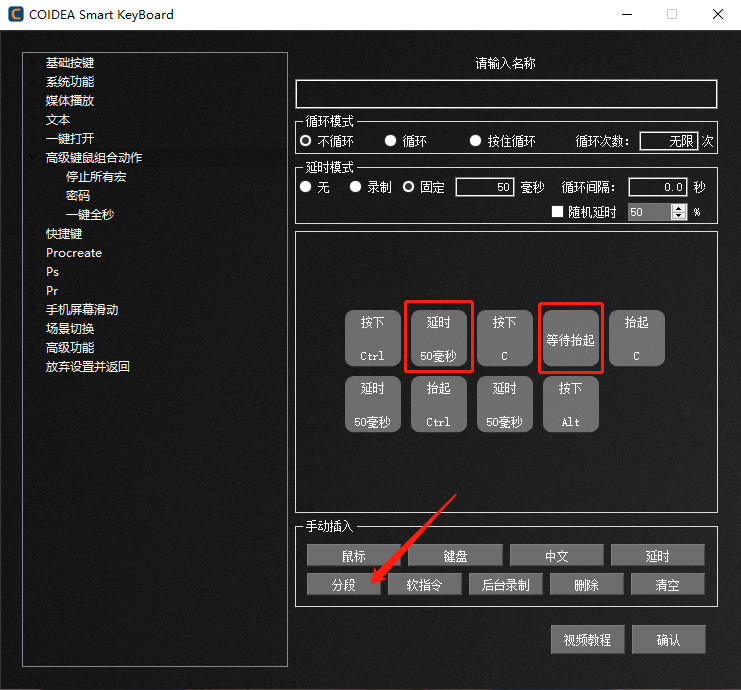Select the 延时 block directly below 按下 Ctrl
The height and width of the screenshot is (690, 741).
point(372,404)
